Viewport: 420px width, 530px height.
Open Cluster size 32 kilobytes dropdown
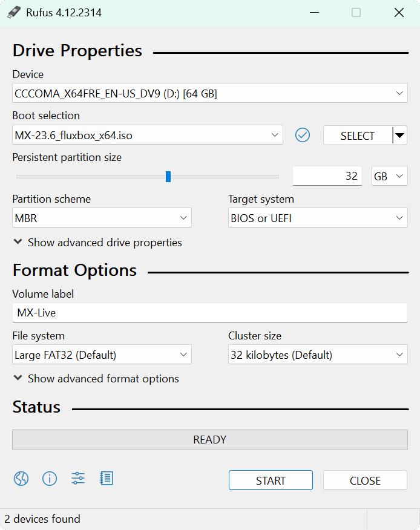[317, 355]
